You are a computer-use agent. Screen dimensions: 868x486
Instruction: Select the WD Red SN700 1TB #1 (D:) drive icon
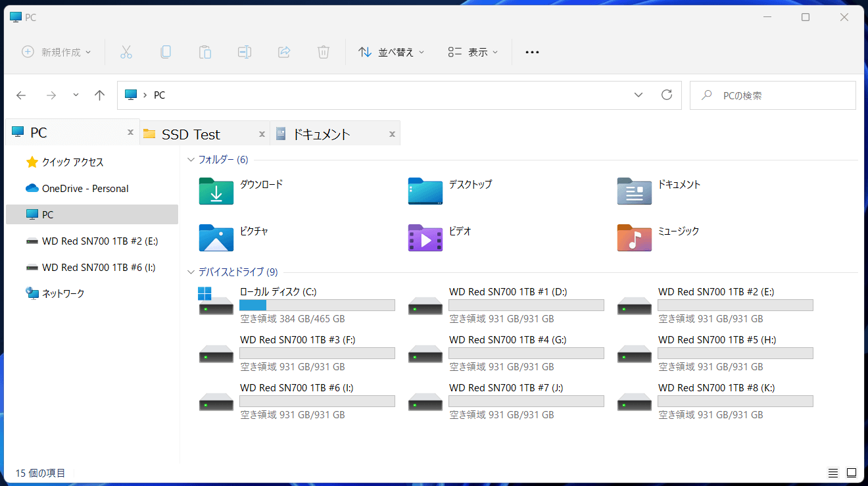425,306
